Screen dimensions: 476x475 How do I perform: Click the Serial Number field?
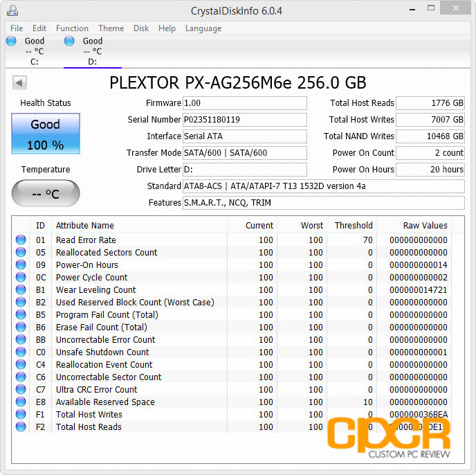tap(245, 119)
